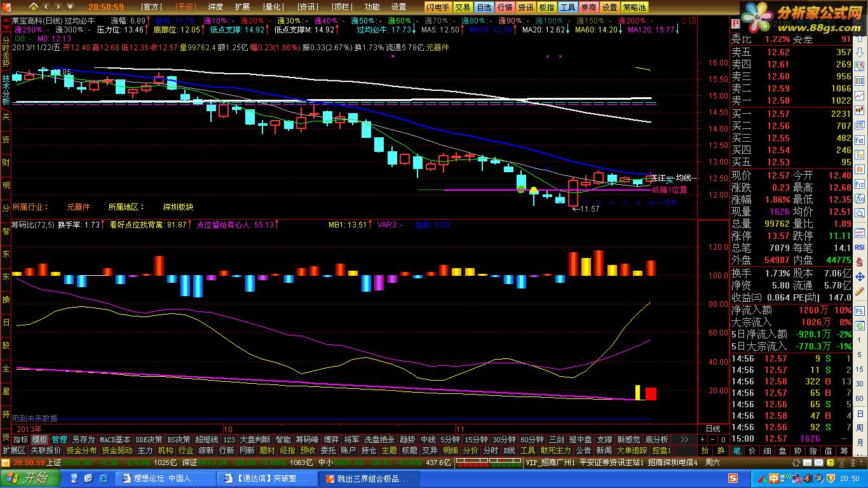The height and width of the screenshot is (488, 868).
Task: Open the F12 trading icon
Action: tap(860, 185)
